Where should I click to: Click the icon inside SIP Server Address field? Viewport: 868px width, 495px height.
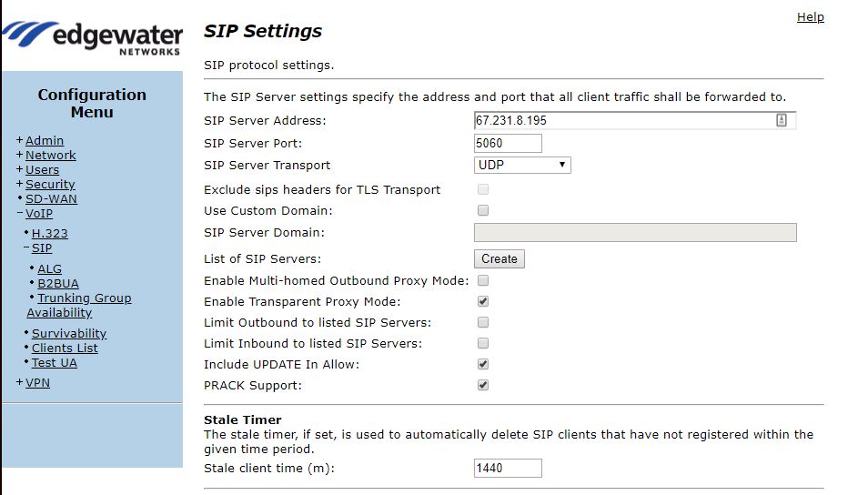(x=781, y=120)
